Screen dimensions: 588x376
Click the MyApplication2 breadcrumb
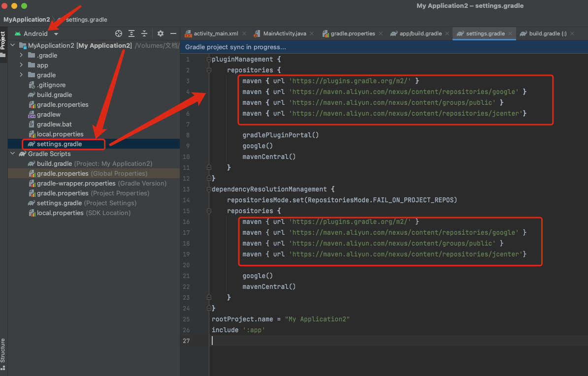click(27, 20)
